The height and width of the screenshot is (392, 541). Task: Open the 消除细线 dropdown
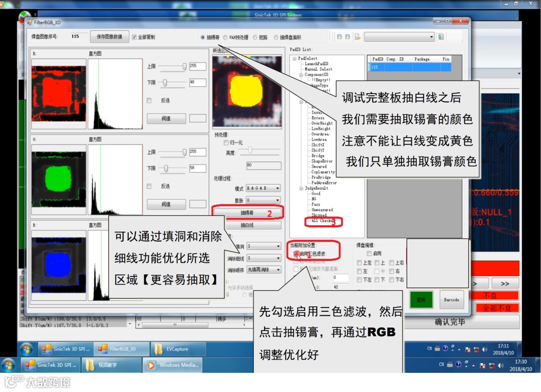point(263,258)
